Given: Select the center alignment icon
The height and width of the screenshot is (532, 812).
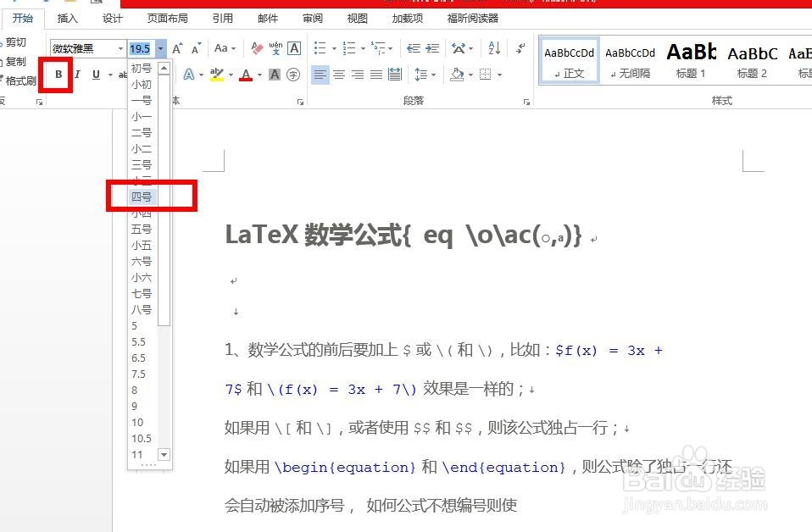Looking at the screenshot, I should tap(338, 75).
